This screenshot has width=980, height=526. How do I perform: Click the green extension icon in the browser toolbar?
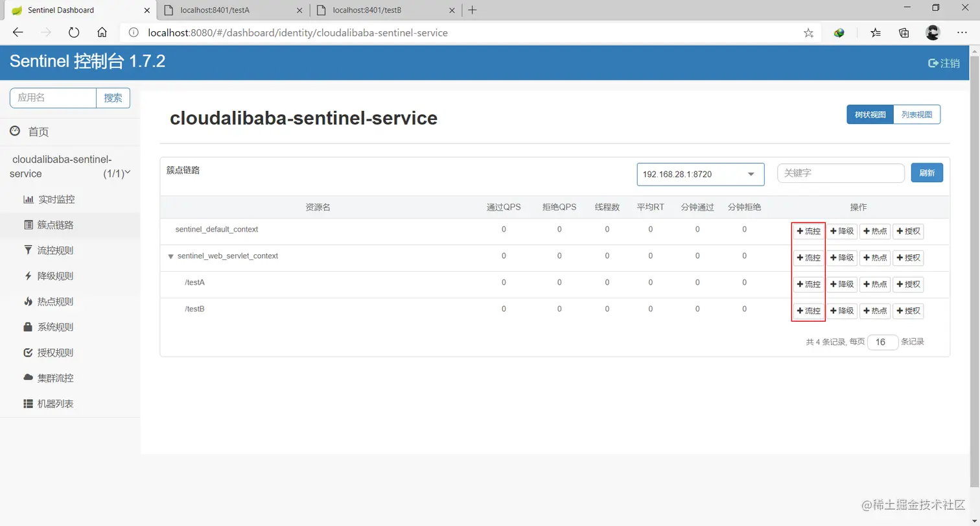839,32
